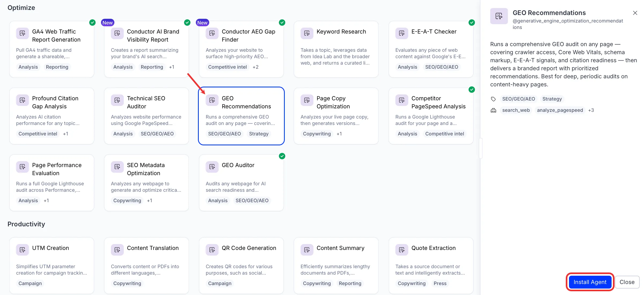The width and height of the screenshot is (644, 295).
Task: Click the Close button in the details panel
Action: click(x=627, y=282)
